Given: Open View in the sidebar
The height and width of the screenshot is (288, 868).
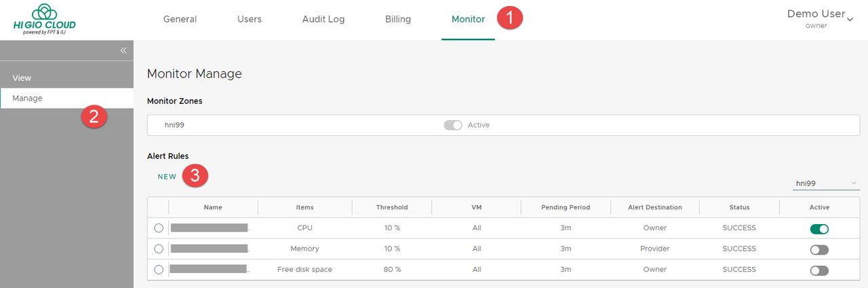Looking at the screenshot, I should [22, 78].
